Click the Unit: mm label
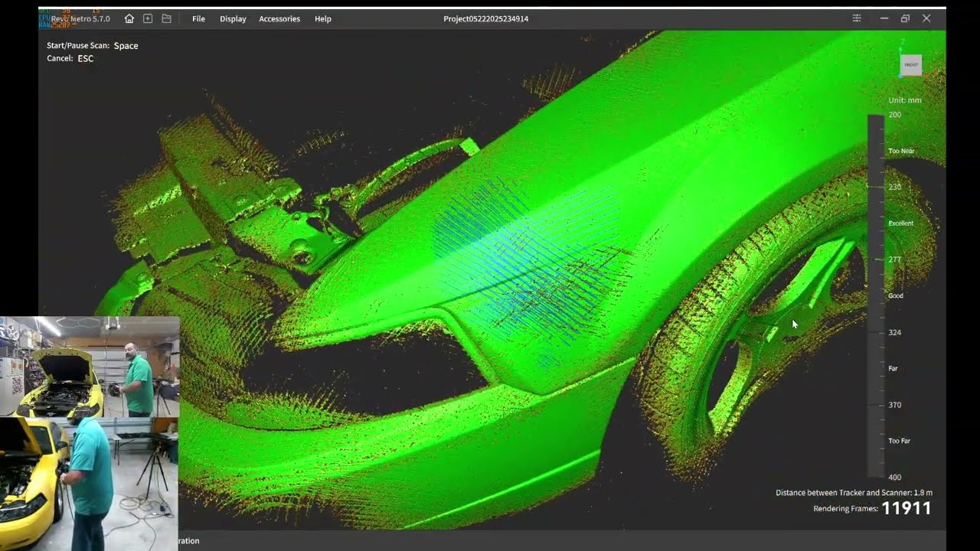 click(905, 100)
